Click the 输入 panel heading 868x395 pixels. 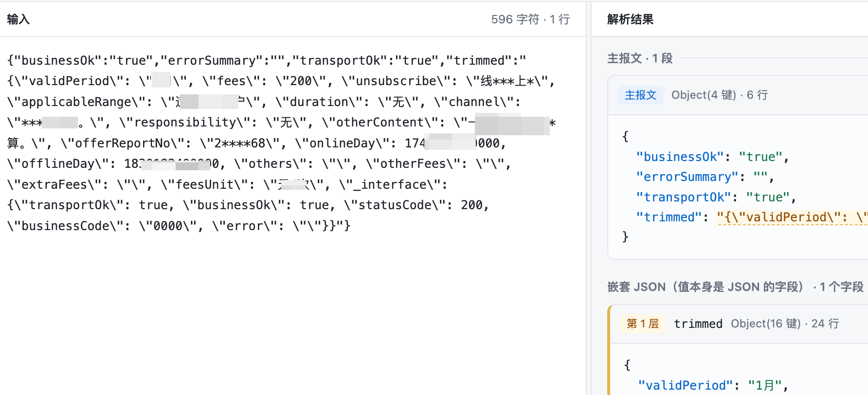tap(18, 19)
